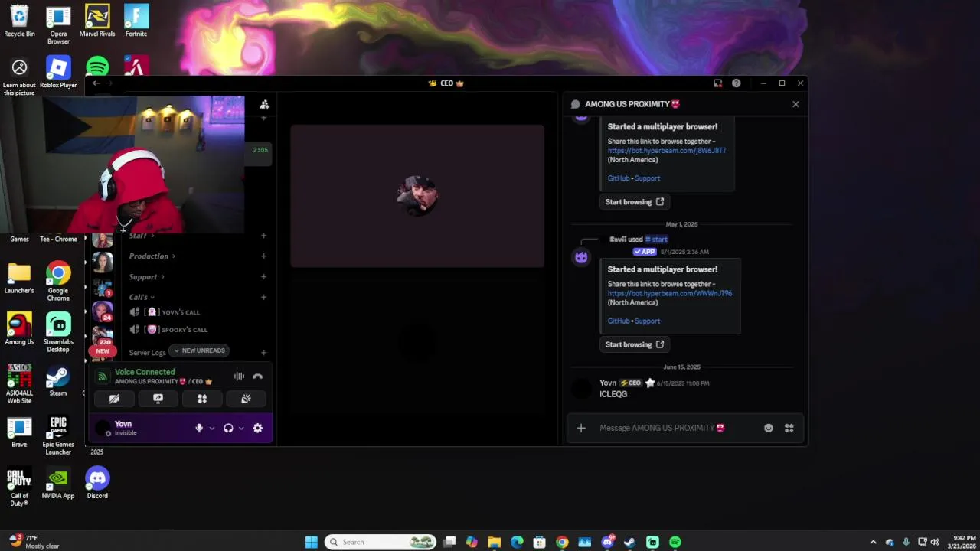Expand the Staff channel category

tap(142, 236)
